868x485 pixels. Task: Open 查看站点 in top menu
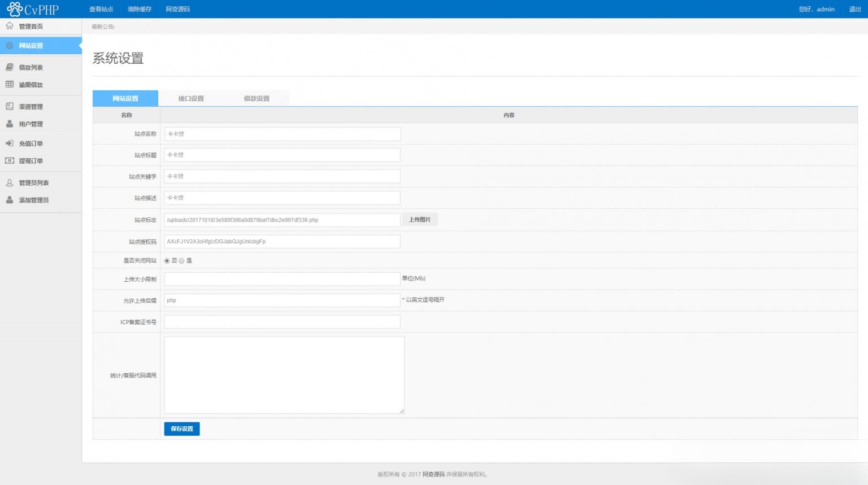101,9
